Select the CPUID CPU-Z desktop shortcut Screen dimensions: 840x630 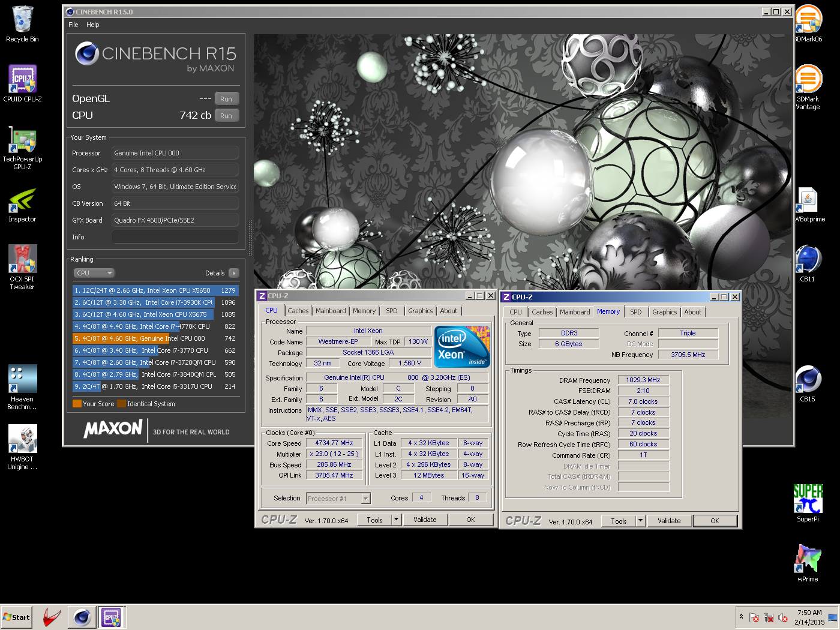22,83
